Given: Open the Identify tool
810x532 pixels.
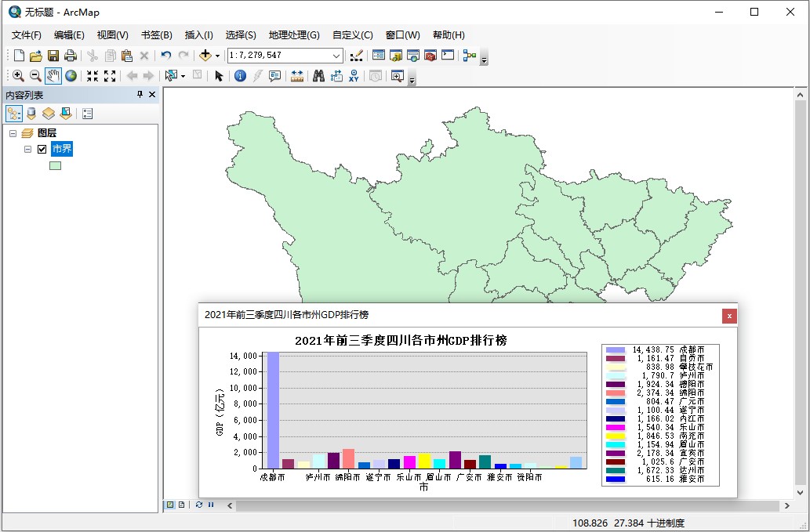Looking at the screenshot, I should coord(240,75).
